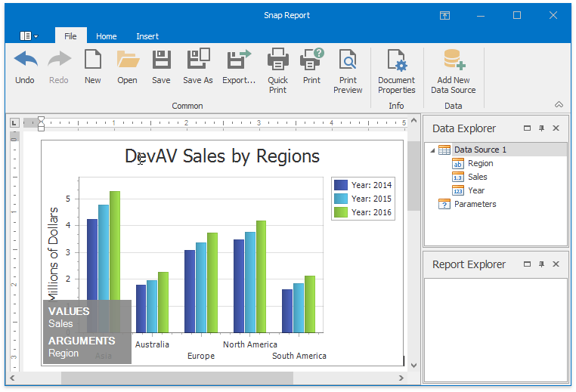Maximize the Data Explorer panel

click(x=527, y=128)
